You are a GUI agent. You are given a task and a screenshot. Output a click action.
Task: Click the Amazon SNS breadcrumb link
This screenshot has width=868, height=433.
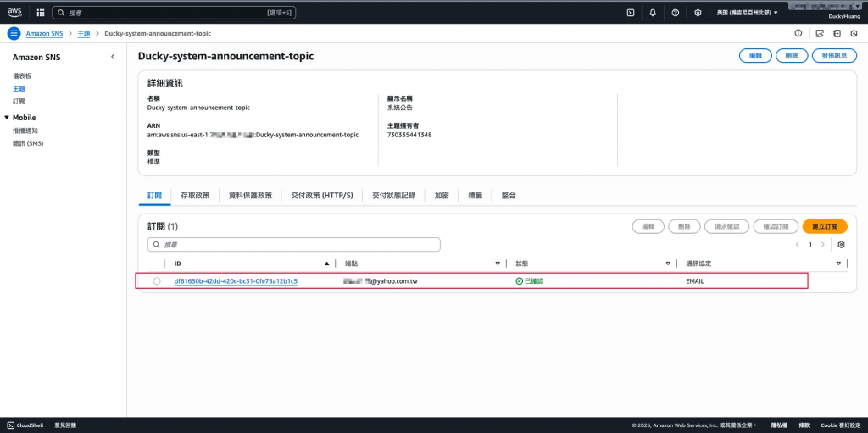click(x=44, y=34)
